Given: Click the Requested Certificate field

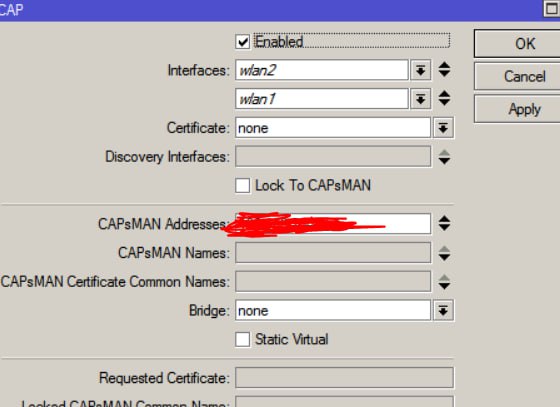Looking at the screenshot, I should pos(345,378).
